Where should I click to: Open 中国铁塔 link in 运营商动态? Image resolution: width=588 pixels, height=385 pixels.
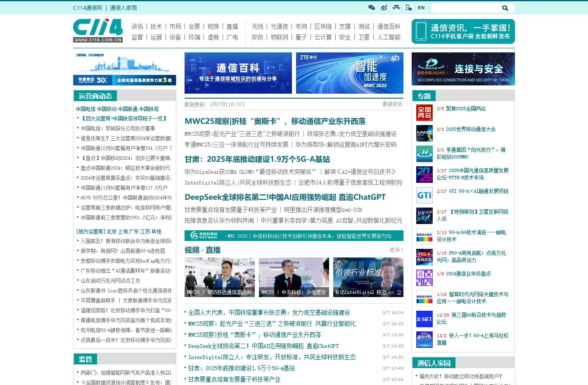pos(149,109)
